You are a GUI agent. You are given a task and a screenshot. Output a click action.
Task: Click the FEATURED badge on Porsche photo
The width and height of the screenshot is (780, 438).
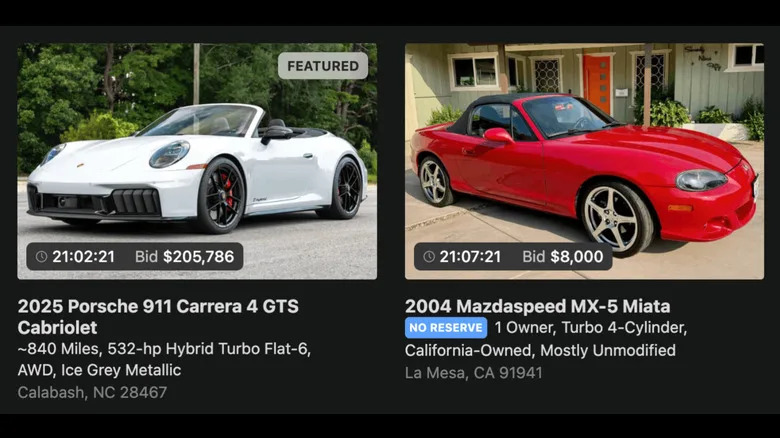tap(323, 66)
